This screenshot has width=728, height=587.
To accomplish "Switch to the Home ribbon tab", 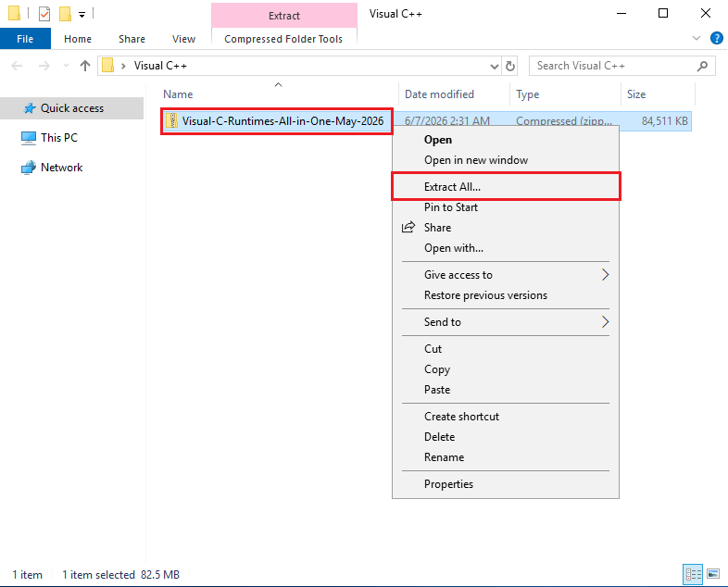I will [x=78, y=39].
